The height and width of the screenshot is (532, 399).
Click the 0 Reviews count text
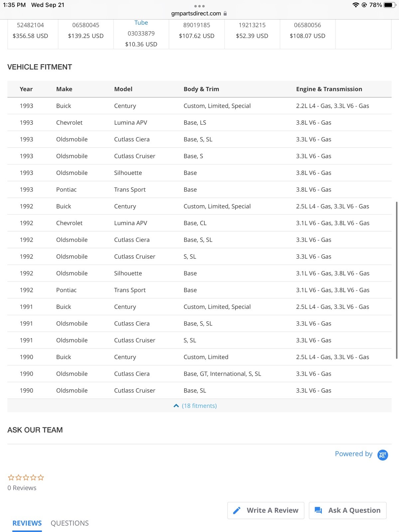[x=22, y=488]
